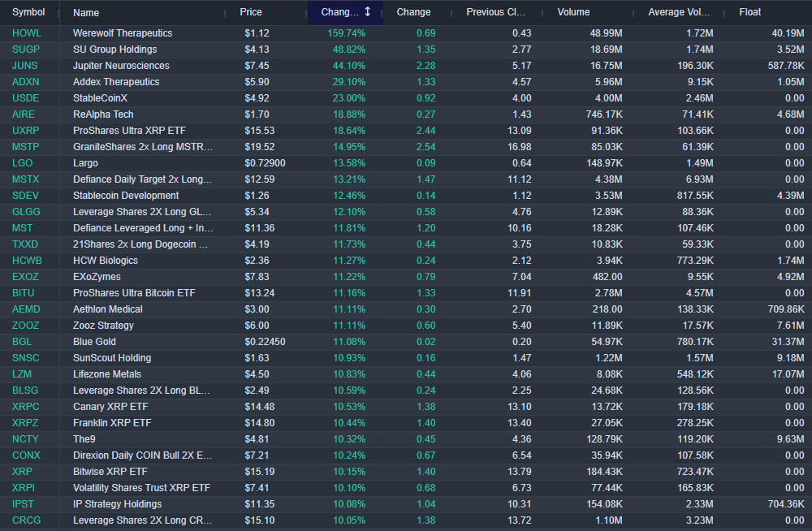Select the SU Group Holdings name cell
The width and height of the screenshot is (812, 531).
115,50
